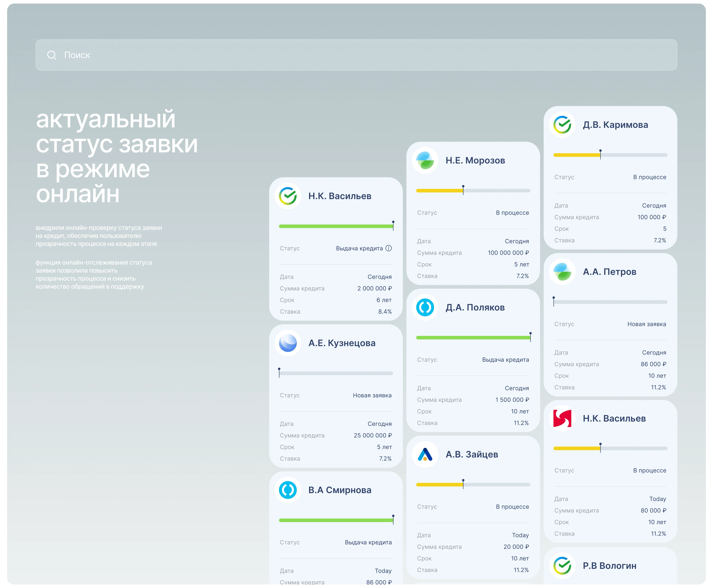Click the search magnifier icon
This screenshot has height=588, width=713.
click(51, 55)
